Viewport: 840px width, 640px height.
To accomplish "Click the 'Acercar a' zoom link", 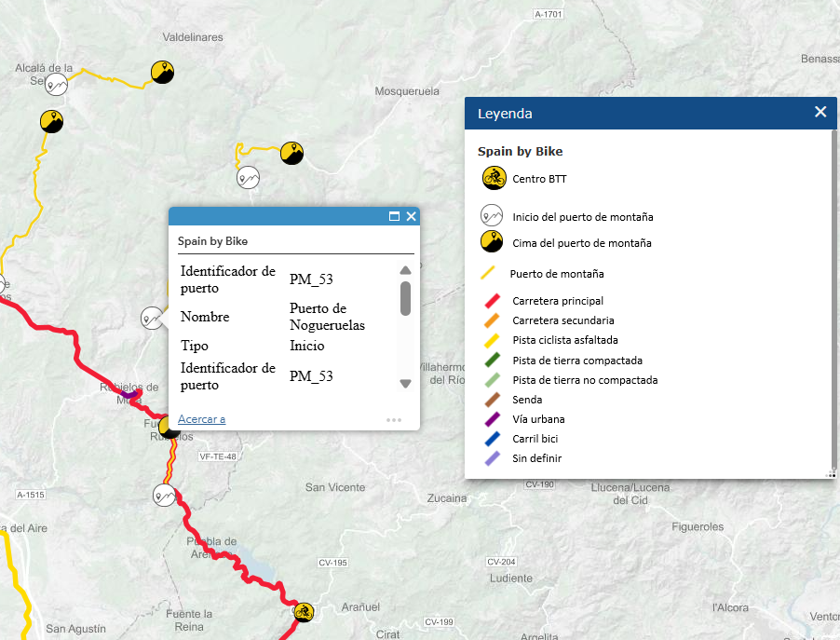I will [x=201, y=419].
